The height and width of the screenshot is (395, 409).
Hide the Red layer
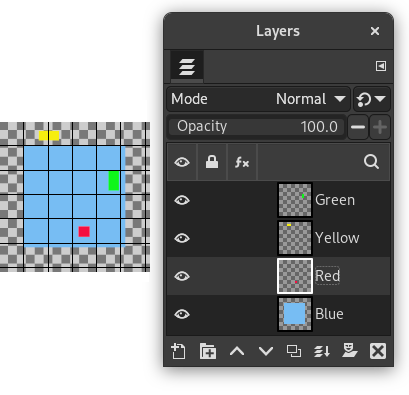(x=182, y=276)
